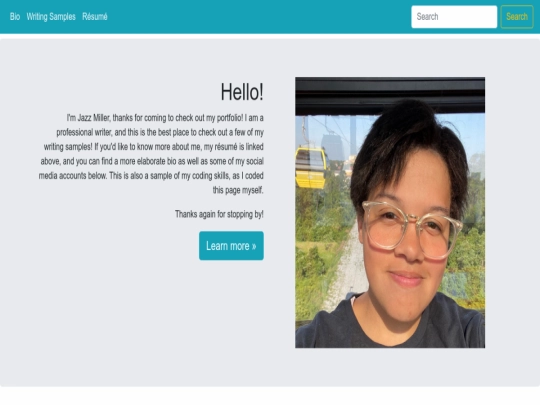
Task: Click the word "portfolio" in the intro
Action: point(229,118)
